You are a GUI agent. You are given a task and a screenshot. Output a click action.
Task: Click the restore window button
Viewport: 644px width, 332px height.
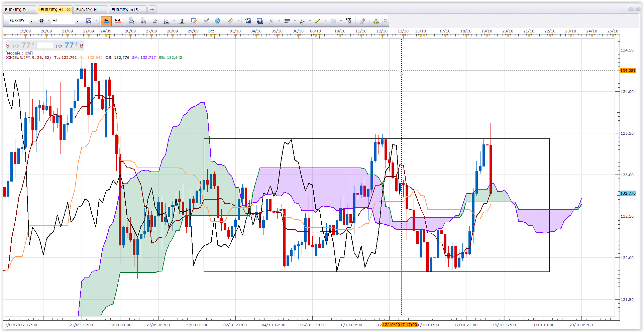tap(631, 9)
